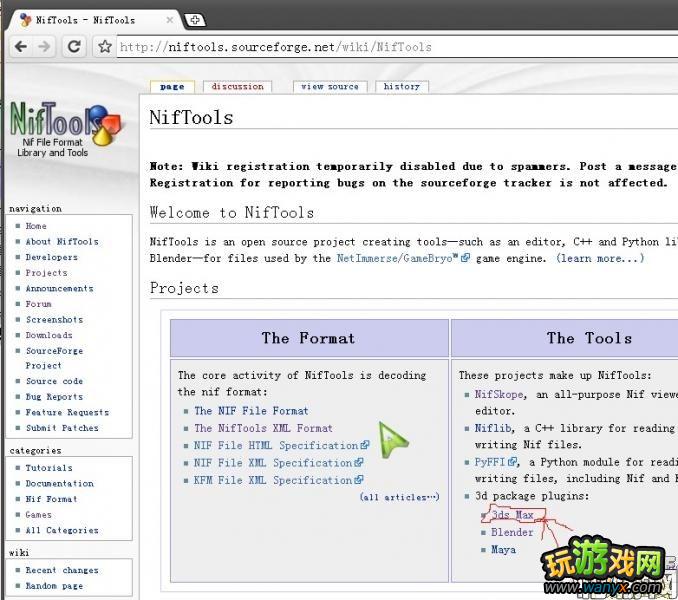The width and height of the screenshot is (678, 600).
Task: Open the view source tab
Action: pyautogui.click(x=330, y=86)
